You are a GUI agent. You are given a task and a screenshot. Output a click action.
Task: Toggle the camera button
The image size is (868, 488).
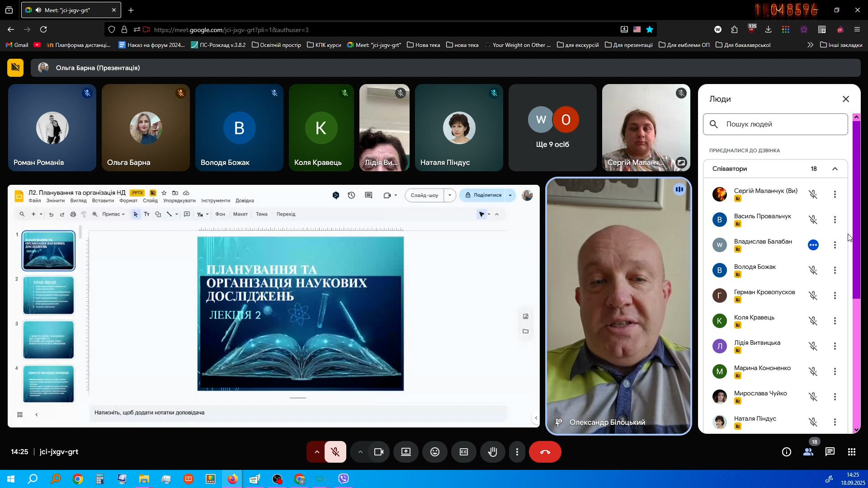click(379, 452)
